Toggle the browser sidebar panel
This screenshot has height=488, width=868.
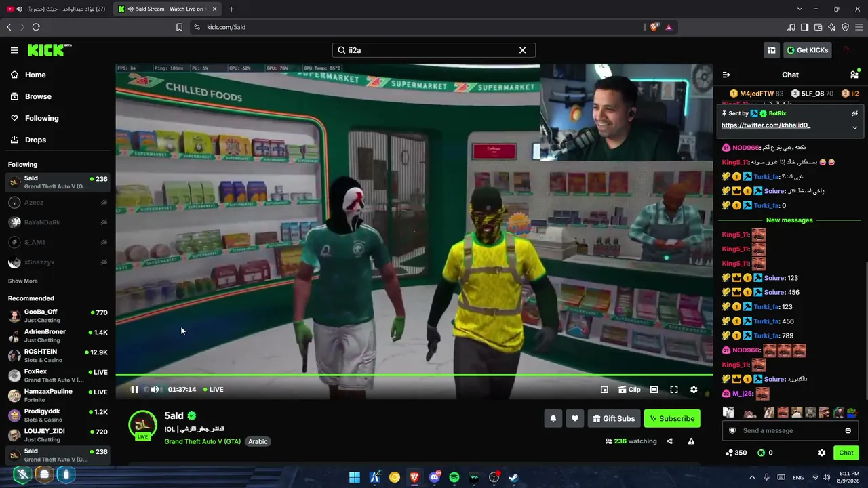[804, 27]
